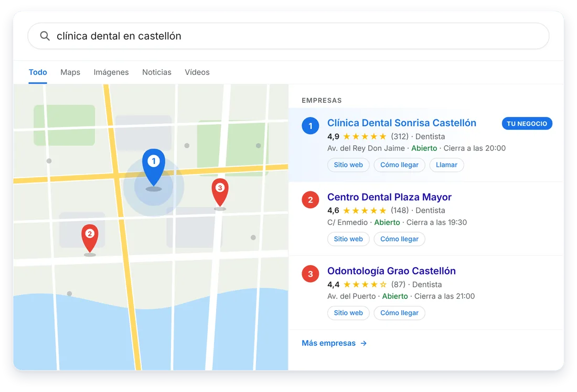Click Cómo llegar for Clínica Dental Sonrisa
This screenshot has width=577, height=392.
pyautogui.click(x=399, y=165)
